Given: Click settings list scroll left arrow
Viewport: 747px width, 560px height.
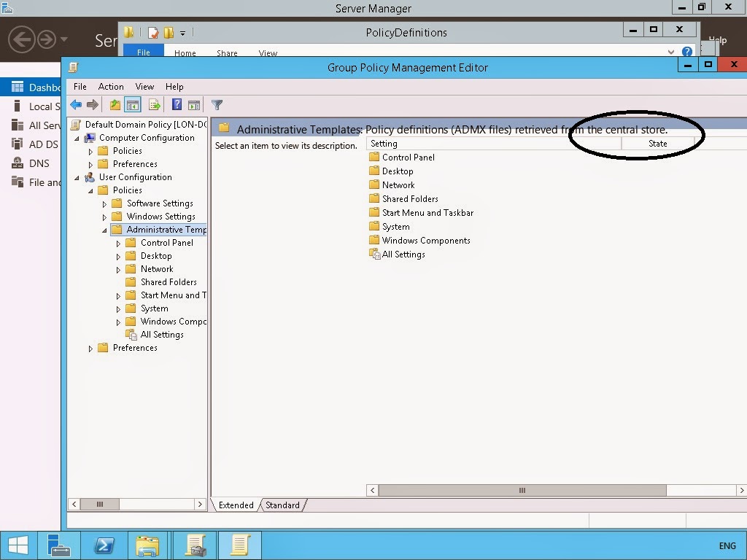Looking at the screenshot, I should (x=372, y=490).
